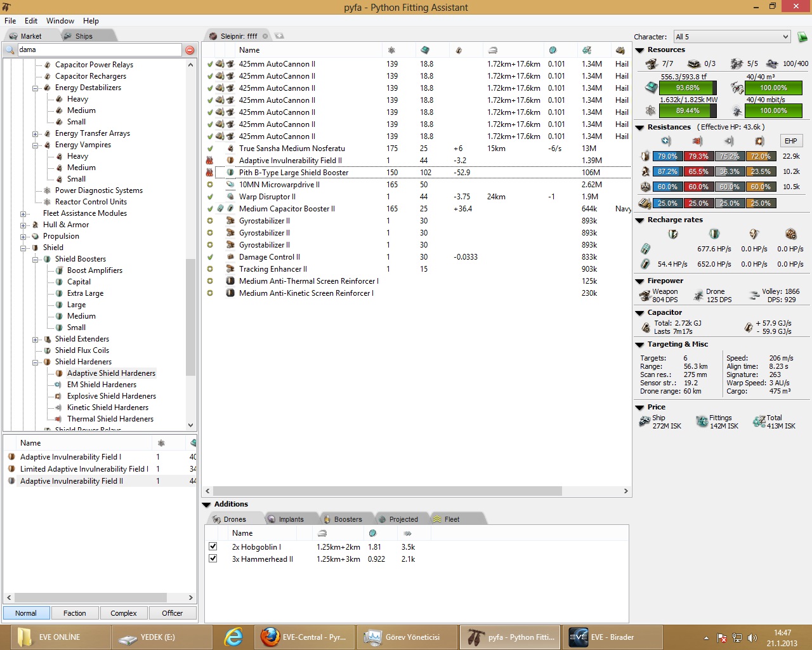This screenshot has height=650, width=812.
Task: Click the green book icon beside Character dropdown
Action: (x=802, y=37)
